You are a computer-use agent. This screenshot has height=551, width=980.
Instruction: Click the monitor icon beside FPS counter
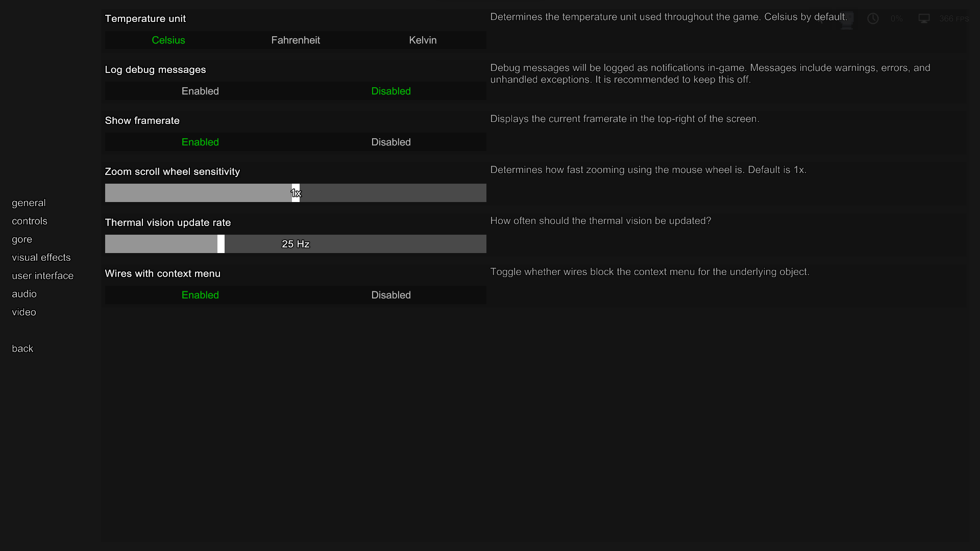924,19
